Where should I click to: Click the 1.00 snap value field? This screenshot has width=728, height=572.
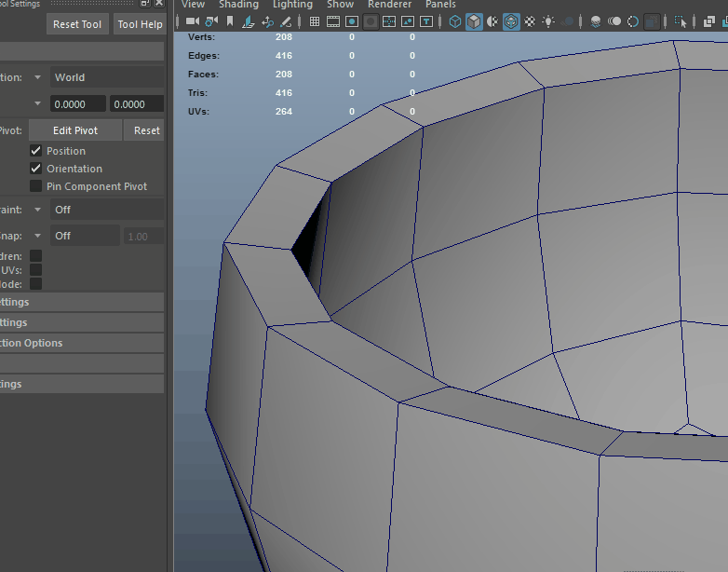click(x=143, y=237)
